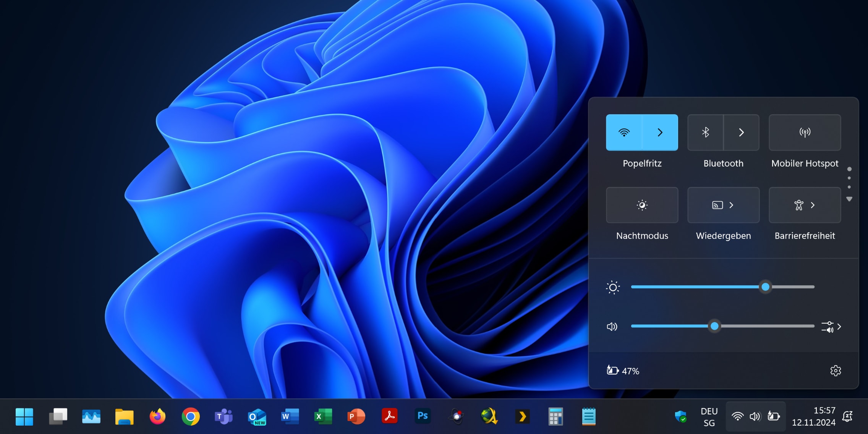Expand Bluetooth devices chevron
The image size is (868, 434).
[x=741, y=132]
